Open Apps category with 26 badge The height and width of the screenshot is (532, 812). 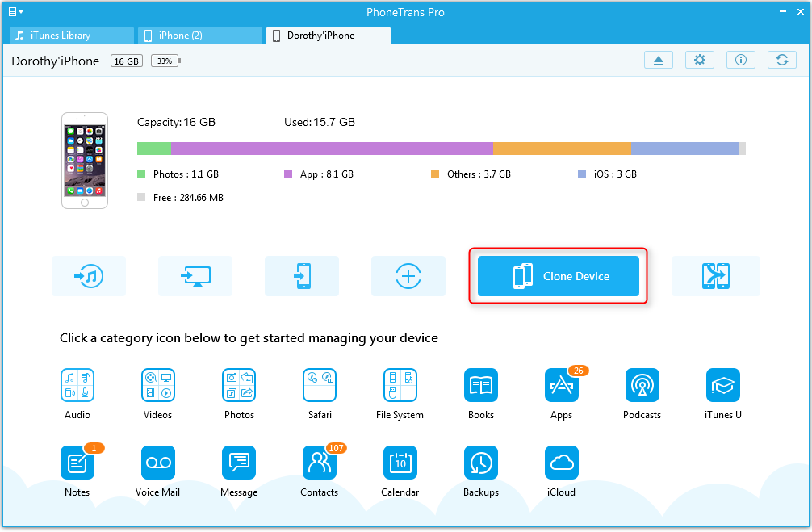click(x=562, y=386)
